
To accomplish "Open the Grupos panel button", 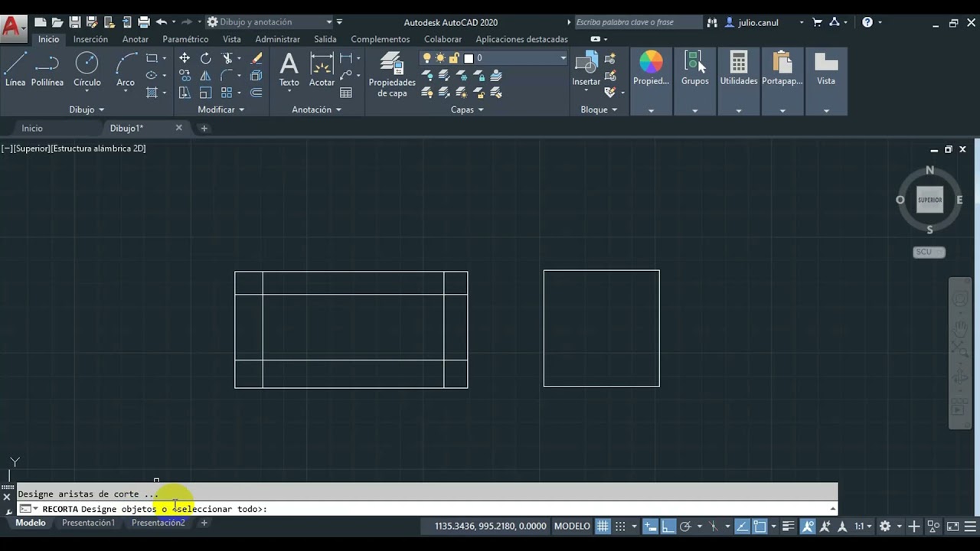I will 694,69.
